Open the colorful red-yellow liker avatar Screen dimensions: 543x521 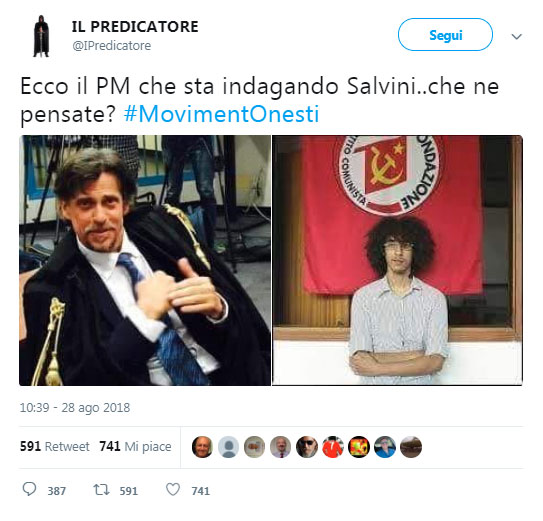(x=359, y=447)
